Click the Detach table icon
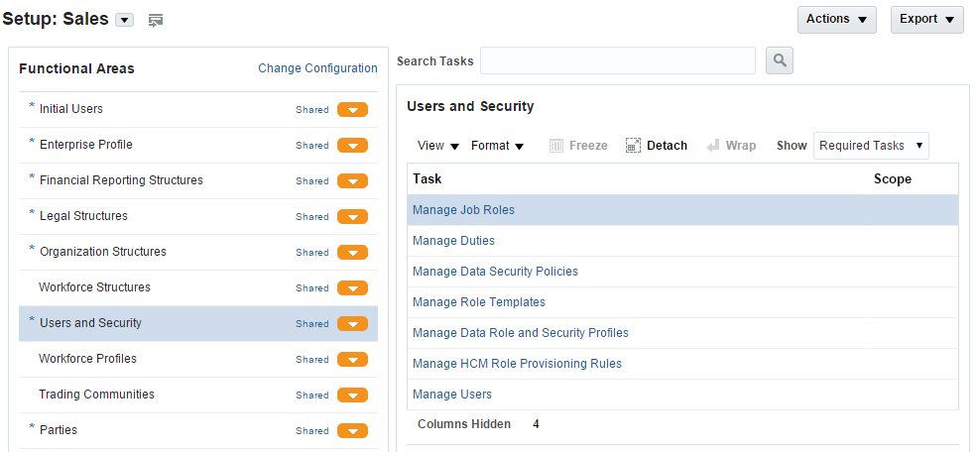Screen dimensions: 980x452 pyautogui.click(x=633, y=146)
